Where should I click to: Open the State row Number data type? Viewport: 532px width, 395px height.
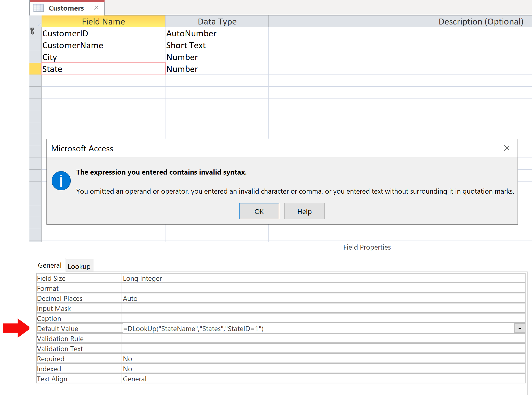[x=217, y=69]
